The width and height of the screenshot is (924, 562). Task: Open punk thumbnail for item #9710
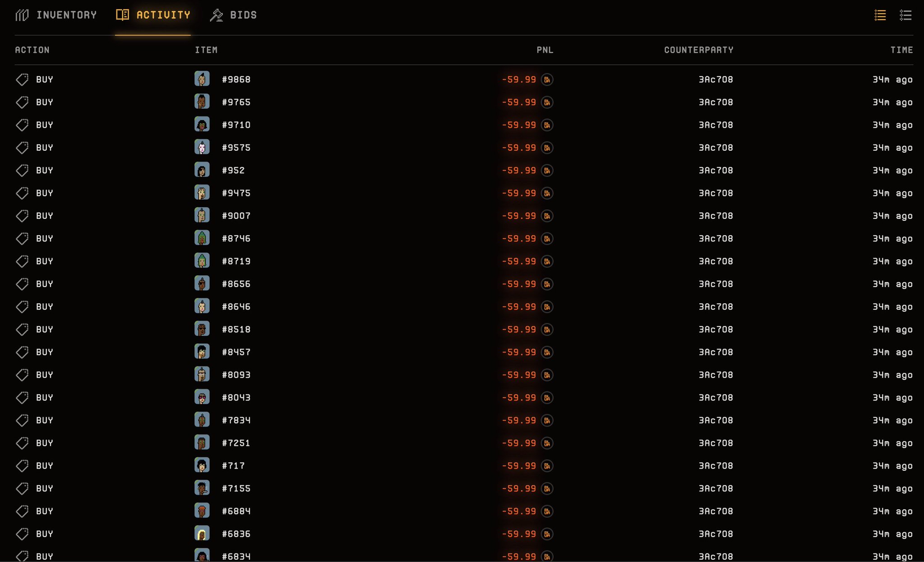[x=202, y=125]
